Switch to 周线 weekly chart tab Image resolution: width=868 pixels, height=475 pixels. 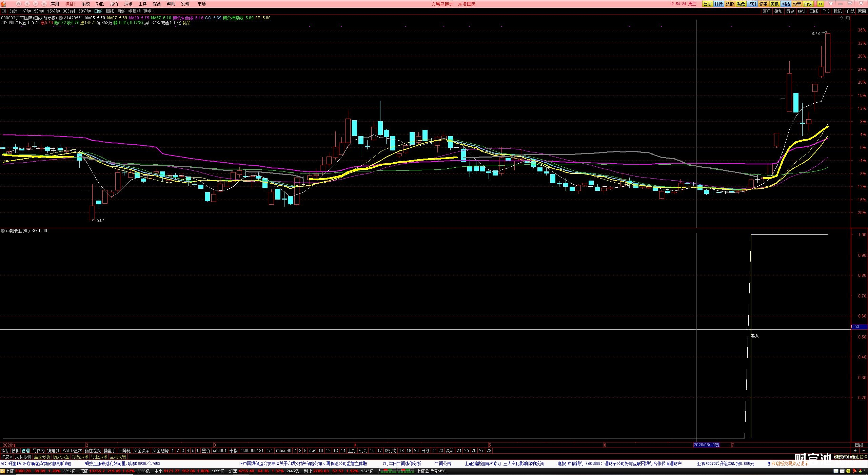coord(110,11)
